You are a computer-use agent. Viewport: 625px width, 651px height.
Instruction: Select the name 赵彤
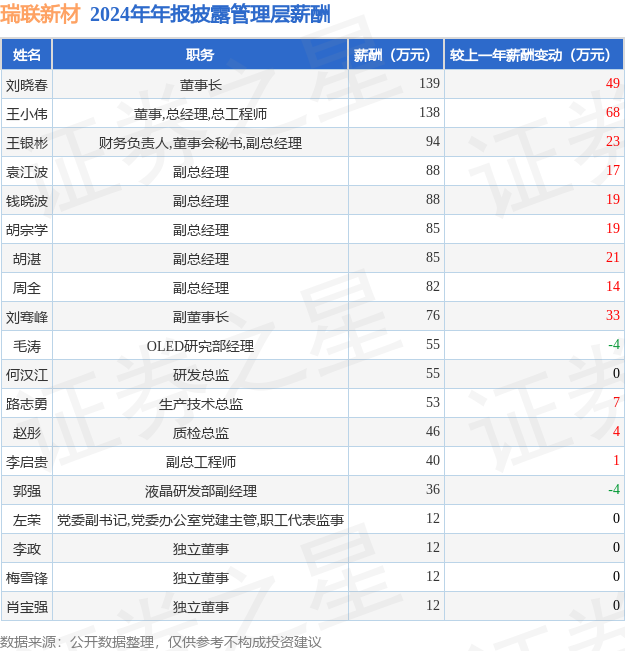pyautogui.click(x=27, y=433)
